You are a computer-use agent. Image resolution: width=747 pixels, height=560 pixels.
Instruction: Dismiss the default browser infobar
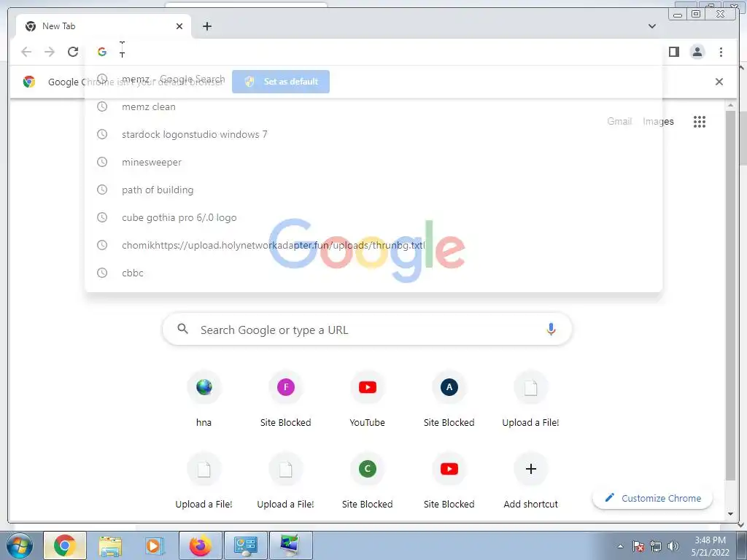click(x=719, y=82)
